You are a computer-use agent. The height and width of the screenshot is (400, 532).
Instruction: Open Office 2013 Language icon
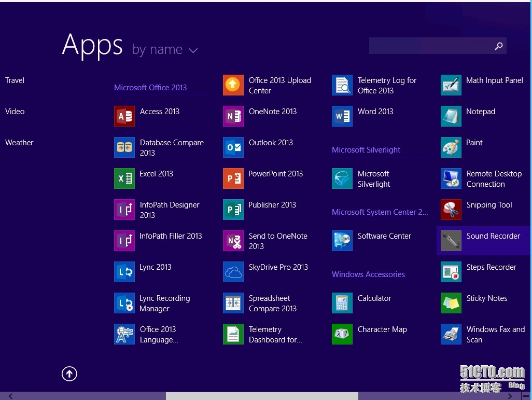[x=124, y=334]
